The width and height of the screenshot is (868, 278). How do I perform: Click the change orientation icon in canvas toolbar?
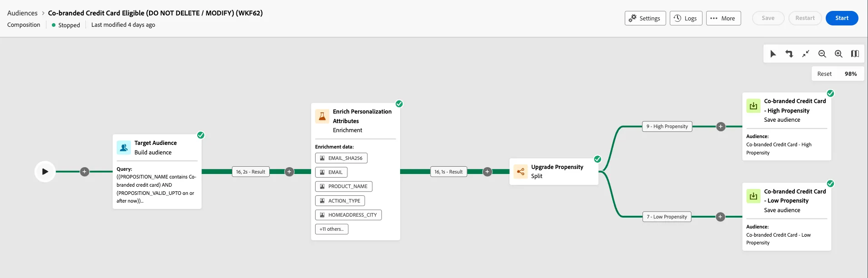(x=789, y=54)
